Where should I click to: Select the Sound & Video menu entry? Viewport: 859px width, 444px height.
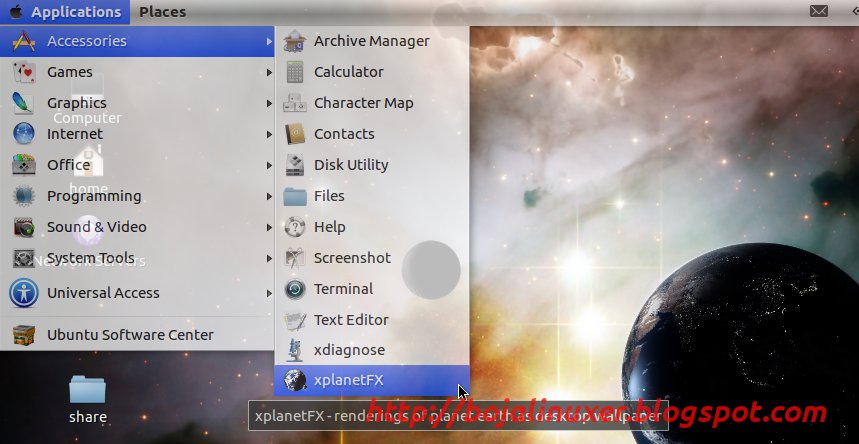(137, 227)
